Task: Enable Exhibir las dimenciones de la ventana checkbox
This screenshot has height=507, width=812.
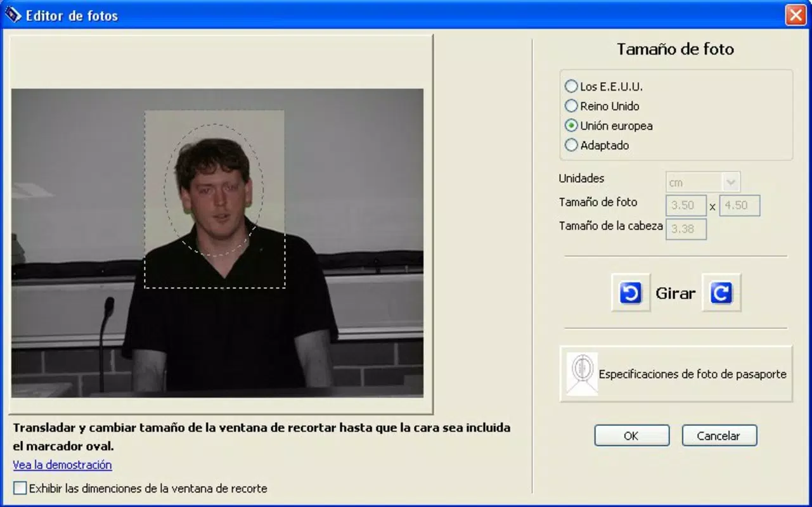Action: [x=20, y=488]
